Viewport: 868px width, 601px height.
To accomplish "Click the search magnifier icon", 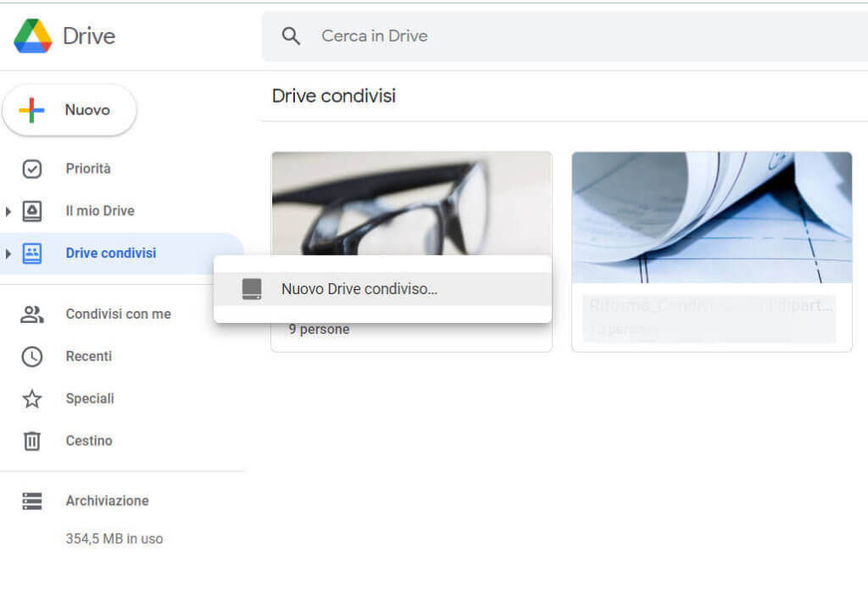I will (x=292, y=36).
